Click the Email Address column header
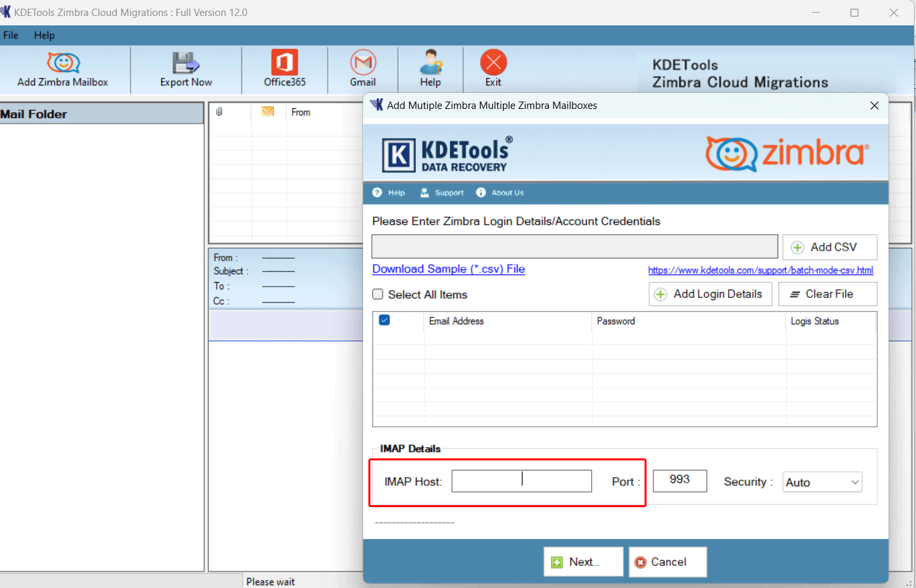Image resolution: width=916 pixels, height=588 pixels. click(508, 321)
